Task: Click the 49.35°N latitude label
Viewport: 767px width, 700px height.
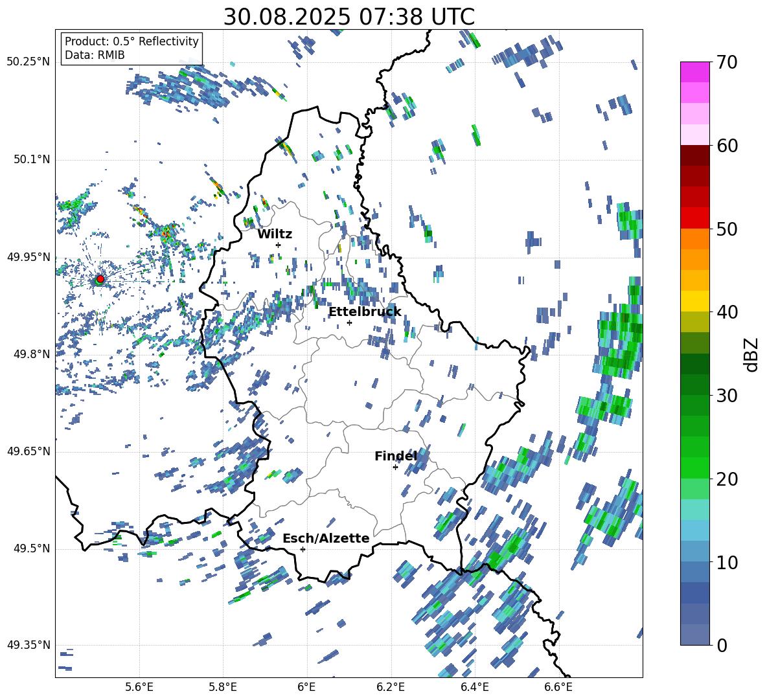Action: [x=29, y=645]
